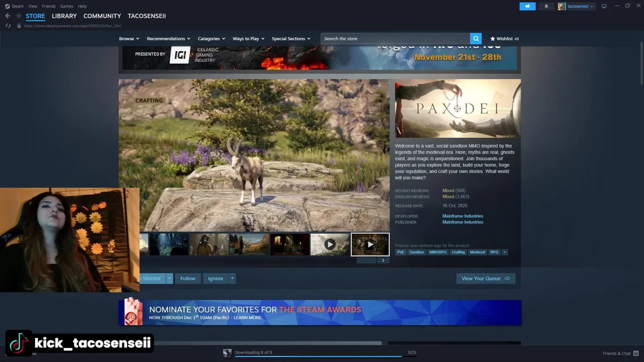The width and height of the screenshot is (644, 362).
Task: Click the MMORPG tag
Action: (438, 252)
